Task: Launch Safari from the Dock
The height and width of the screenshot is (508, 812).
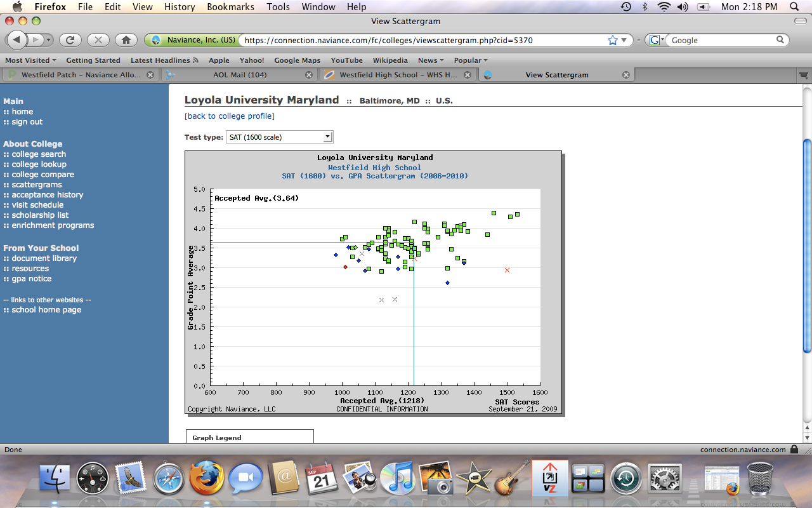Action: [168, 478]
